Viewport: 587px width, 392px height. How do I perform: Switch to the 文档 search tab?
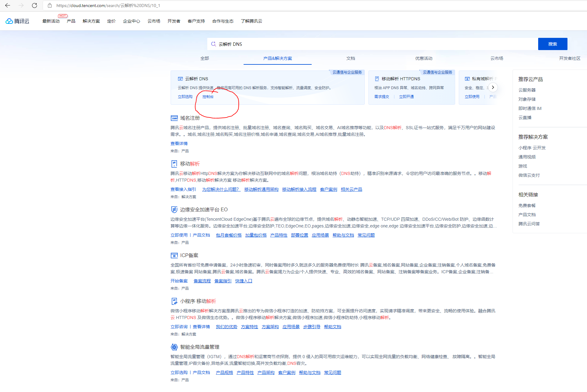[350, 58]
